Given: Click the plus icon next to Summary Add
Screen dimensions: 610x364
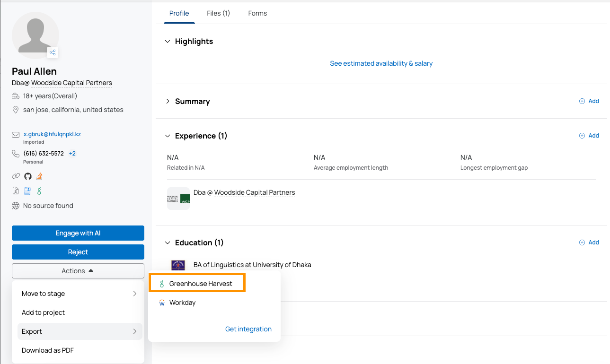Looking at the screenshot, I should click(x=582, y=101).
